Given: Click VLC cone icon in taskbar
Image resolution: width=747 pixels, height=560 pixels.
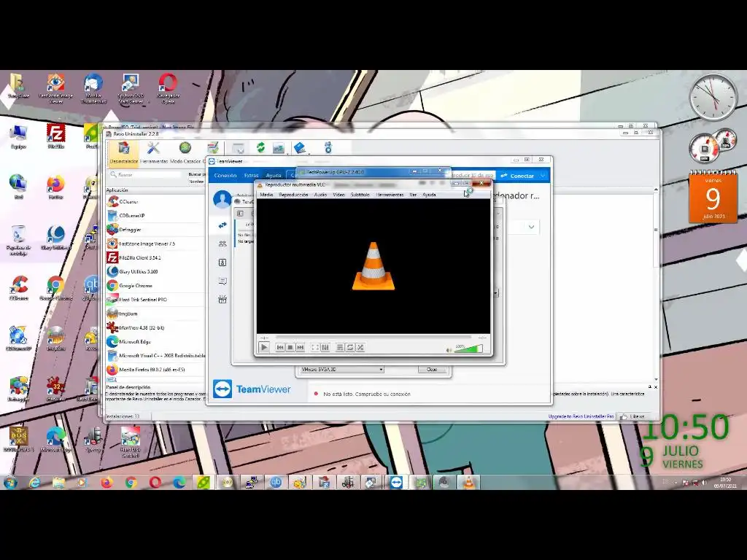Looking at the screenshot, I should (469, 483).
